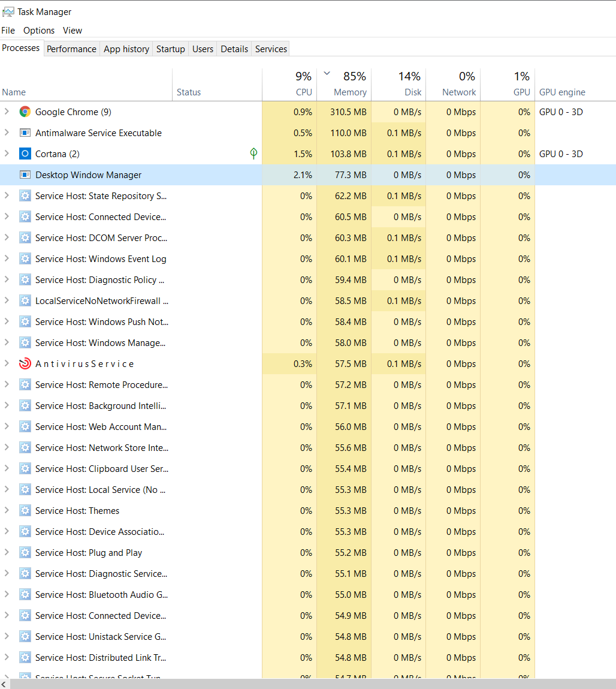
Task: Click gear icon for Unistack Service Group
Action: click(x=25, y=637)
